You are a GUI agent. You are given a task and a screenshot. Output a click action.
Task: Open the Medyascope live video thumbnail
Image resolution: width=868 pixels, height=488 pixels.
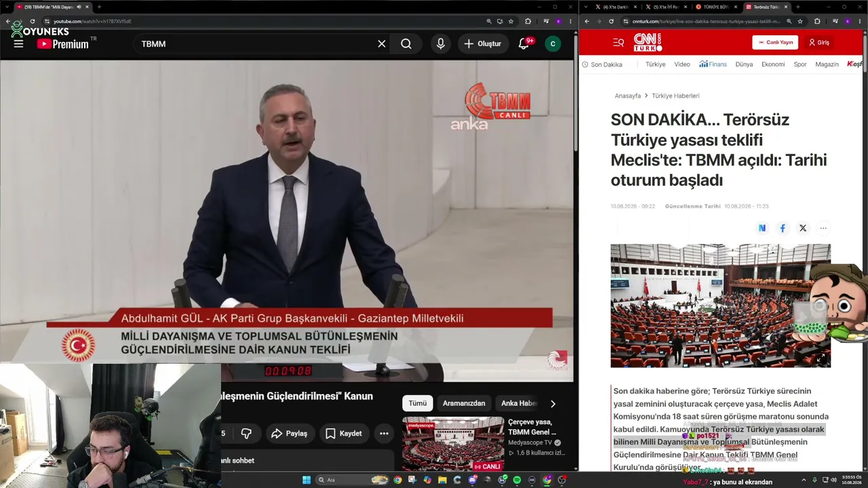(x=453, y=444)
